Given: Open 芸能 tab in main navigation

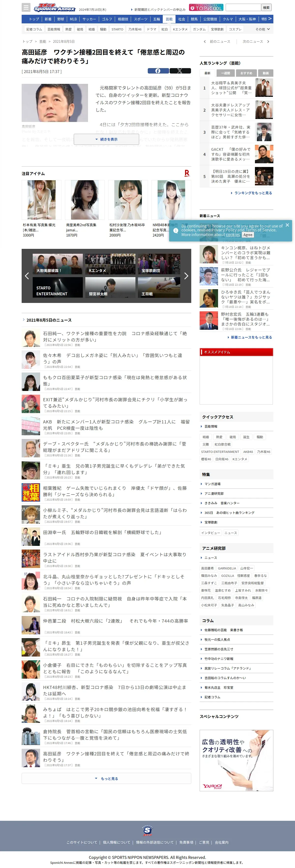Looking at the screenshot, I should (x=169, y=19).
